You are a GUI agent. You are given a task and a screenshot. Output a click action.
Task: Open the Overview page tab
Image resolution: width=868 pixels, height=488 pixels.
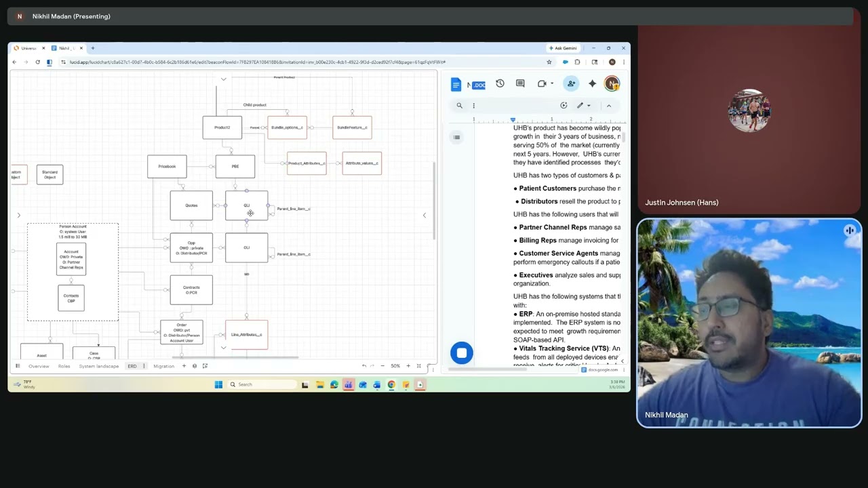tap(39, 366)
